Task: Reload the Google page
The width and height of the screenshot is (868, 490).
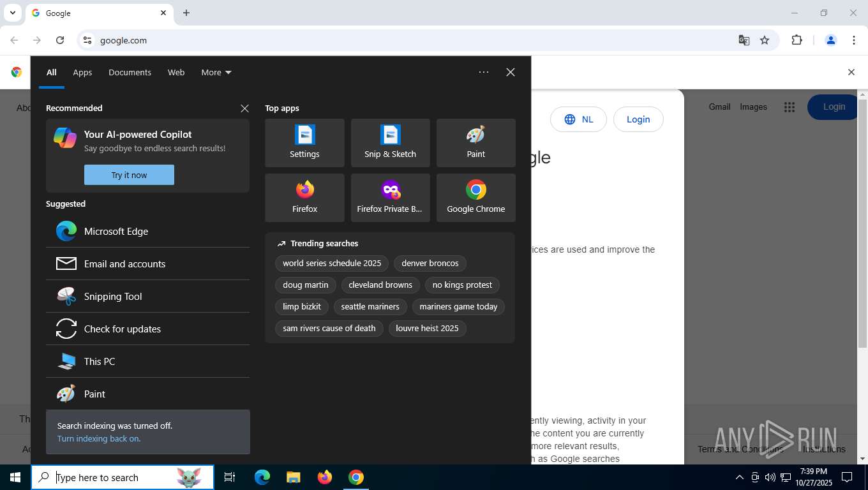Action: click(x=60, y=40)
